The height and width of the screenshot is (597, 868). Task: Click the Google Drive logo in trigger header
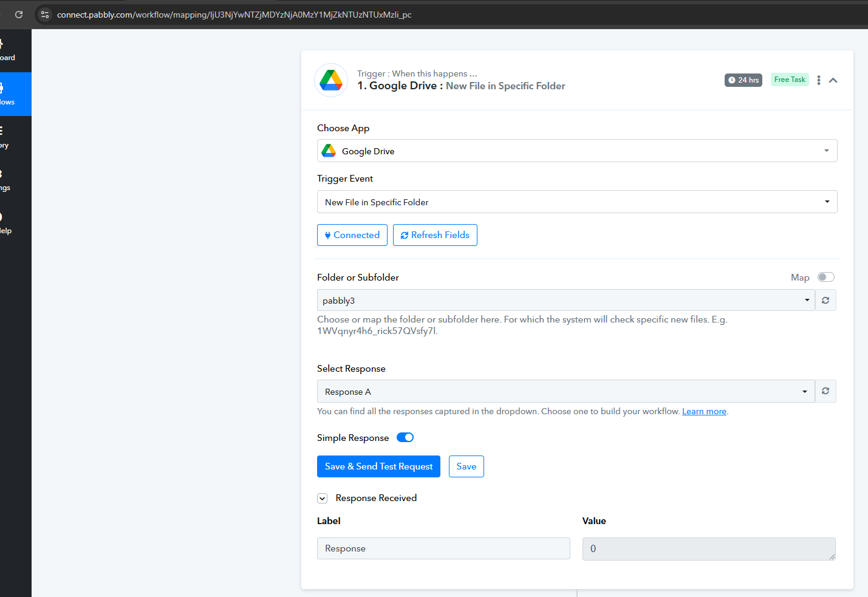point(331,80)
